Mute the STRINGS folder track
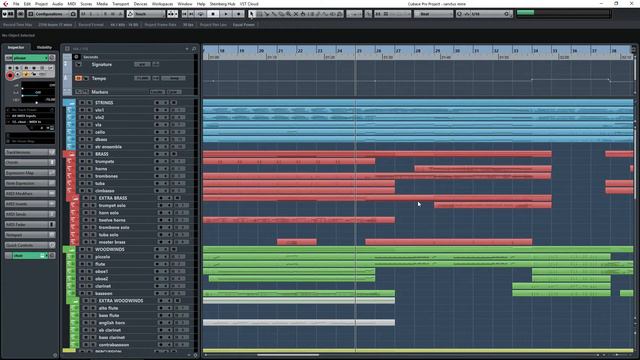 point(82,102)
